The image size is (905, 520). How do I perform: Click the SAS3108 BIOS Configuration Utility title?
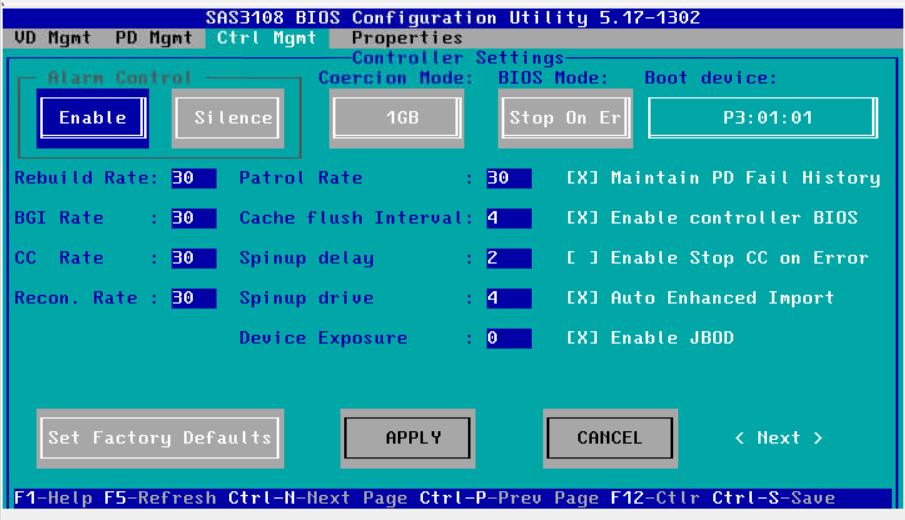tap(453, 18)
